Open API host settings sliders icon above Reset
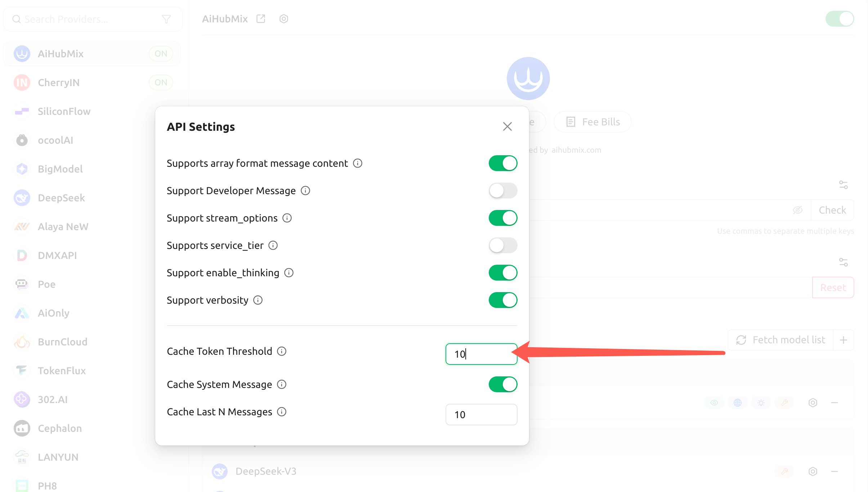This screenshot has height=492, width=868. coord(843,262)
